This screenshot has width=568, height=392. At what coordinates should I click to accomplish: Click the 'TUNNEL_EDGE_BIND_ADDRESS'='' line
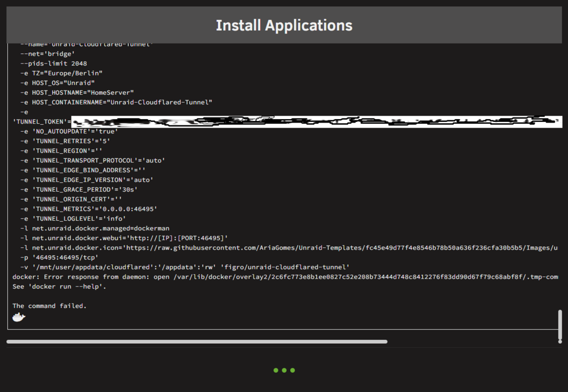(83, 170)
